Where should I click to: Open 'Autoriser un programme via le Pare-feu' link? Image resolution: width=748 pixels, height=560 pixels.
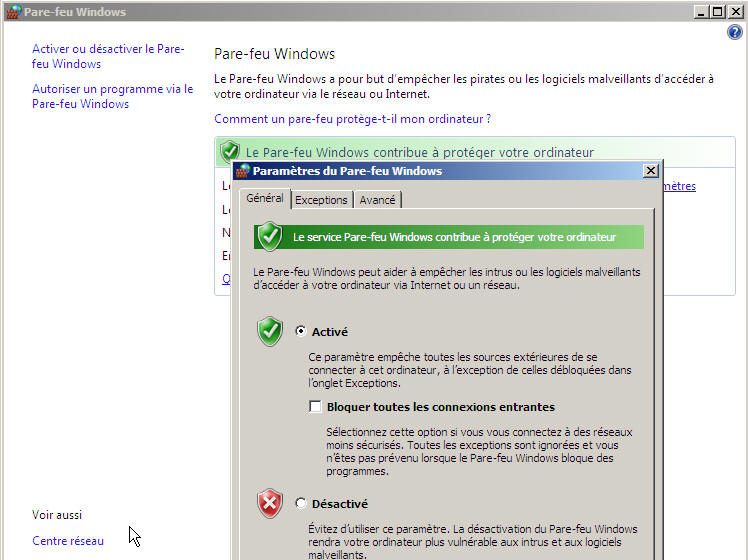113,96
